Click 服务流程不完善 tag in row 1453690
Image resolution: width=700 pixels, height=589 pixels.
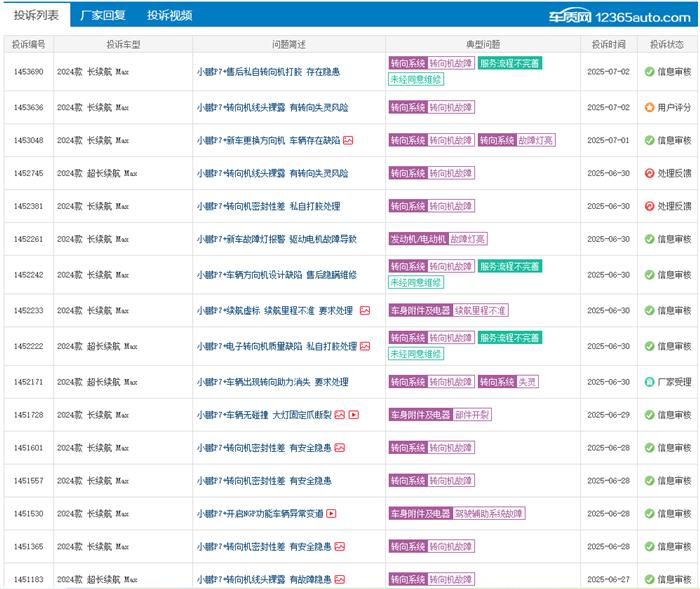(509, 63)
